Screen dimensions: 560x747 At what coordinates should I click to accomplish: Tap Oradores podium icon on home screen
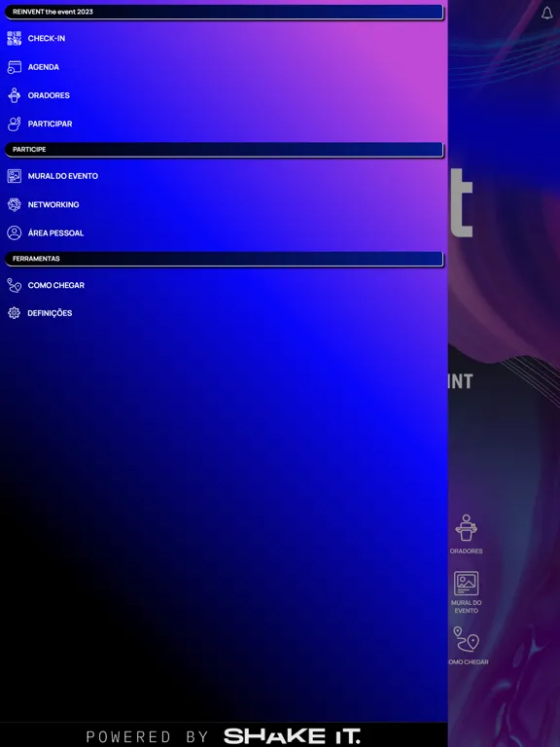[x=467, y=527]
